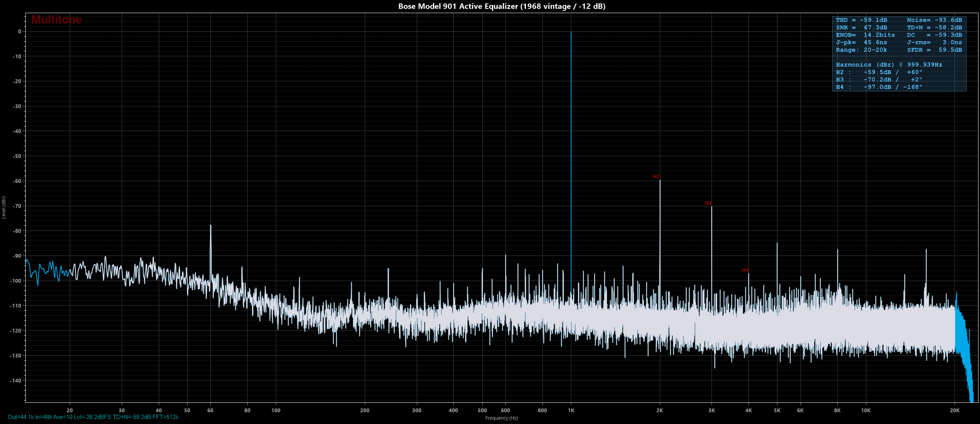This screenshot has width=980, height=424.
Task: Click the 'Noise= -93.6dB' readout
Action: pyautogui.click(x=934, y=20)
